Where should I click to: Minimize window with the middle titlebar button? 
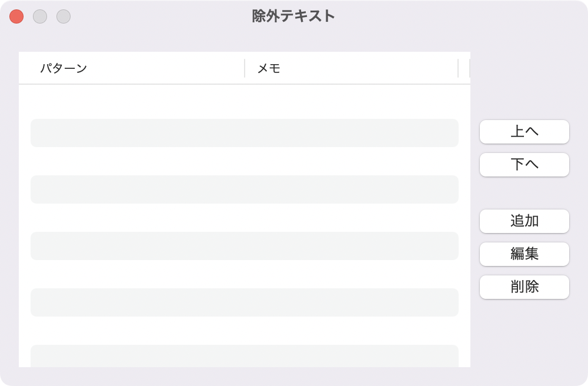(40, 16)
